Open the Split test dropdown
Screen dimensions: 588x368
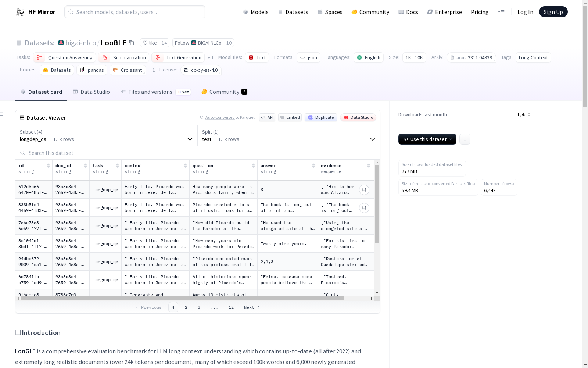[x=289, y=135]
